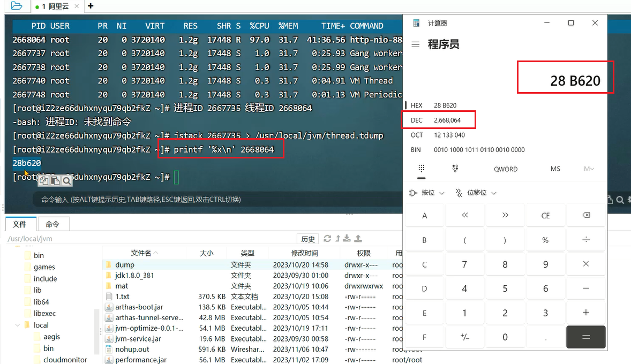Go to parent directory arrow icon
This screenshot has width=631, height=364.
click(338, 239)
